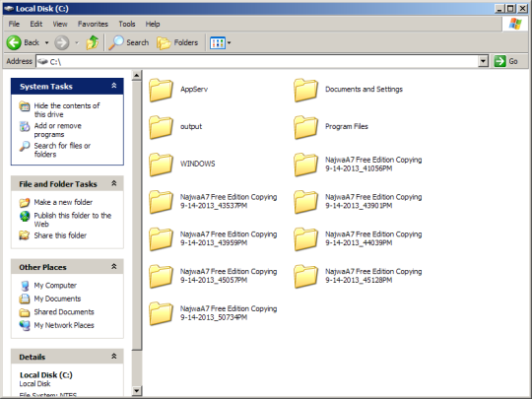532x399 pixels.
Task: Click the Windows flag logo icon
Action: point(515,24)
